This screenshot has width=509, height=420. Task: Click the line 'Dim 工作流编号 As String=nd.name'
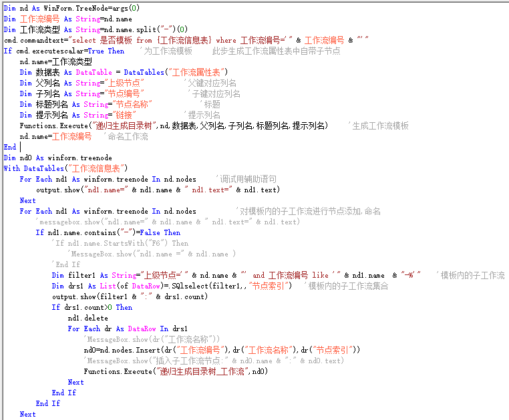pyautogui.click(x=68, y=19)
